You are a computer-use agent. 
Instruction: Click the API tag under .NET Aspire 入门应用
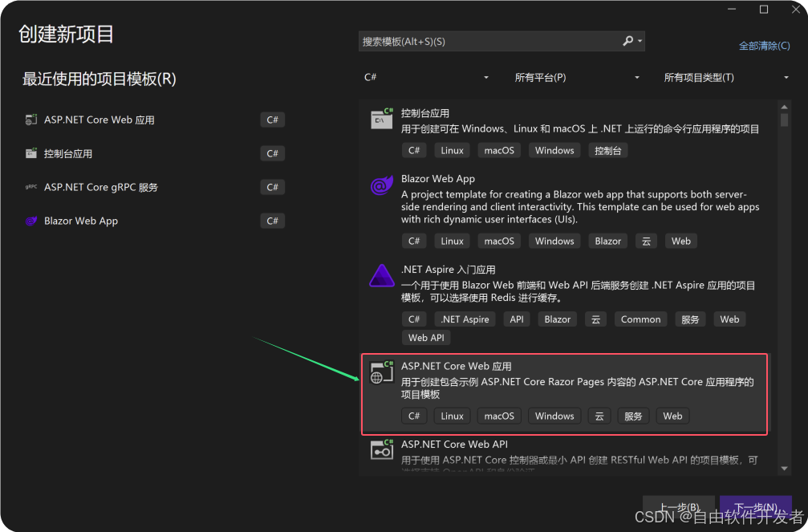(517, 319)
